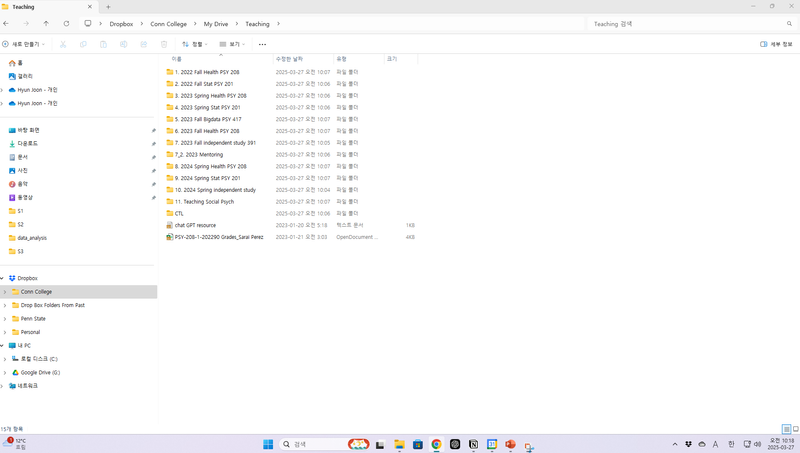Open the 정렬 sort dropdown
Viewport: 800px width, 453px height.
coord(194,44)
